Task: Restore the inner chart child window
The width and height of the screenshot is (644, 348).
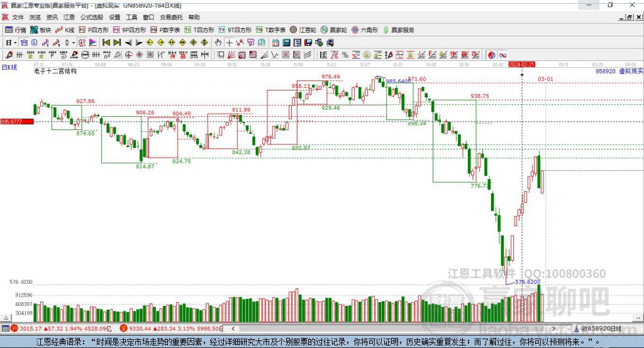Action: (x=630, y=17)
